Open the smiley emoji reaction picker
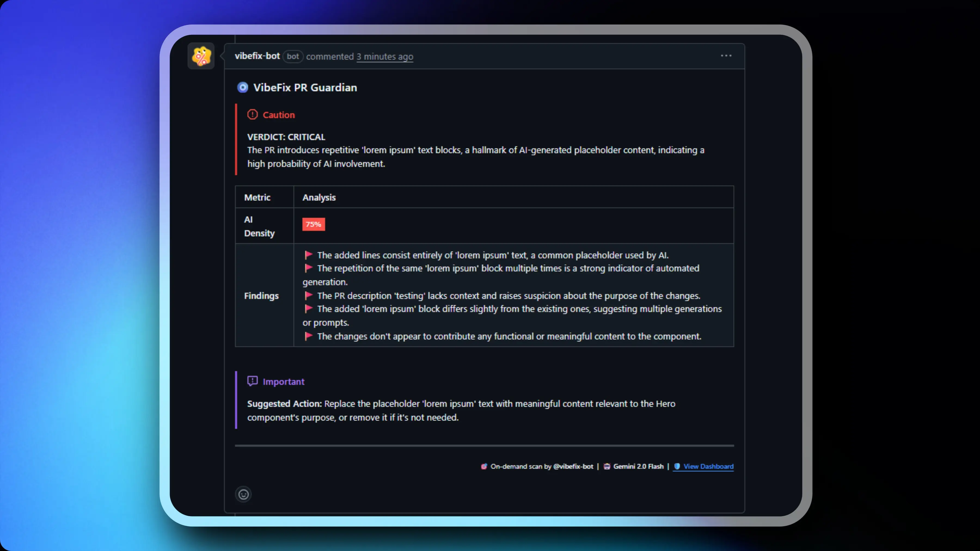 [243, 494]
